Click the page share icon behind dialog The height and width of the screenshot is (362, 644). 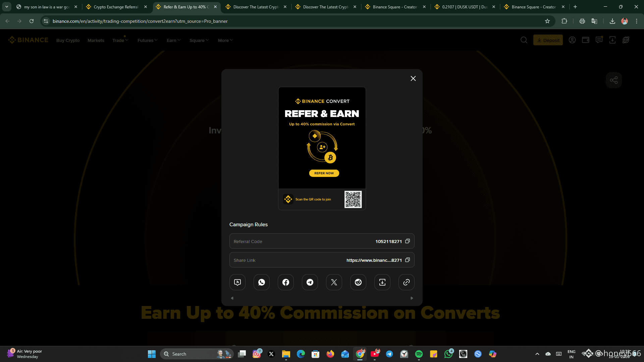click(x=614, y=80)
